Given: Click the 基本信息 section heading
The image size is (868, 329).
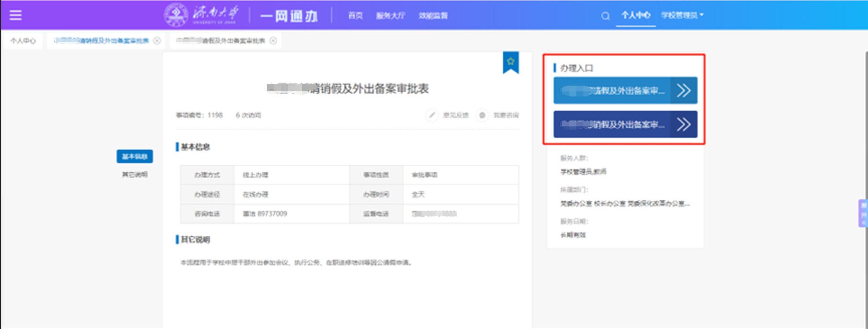Looking at the screenshot, I should (195, 147).
